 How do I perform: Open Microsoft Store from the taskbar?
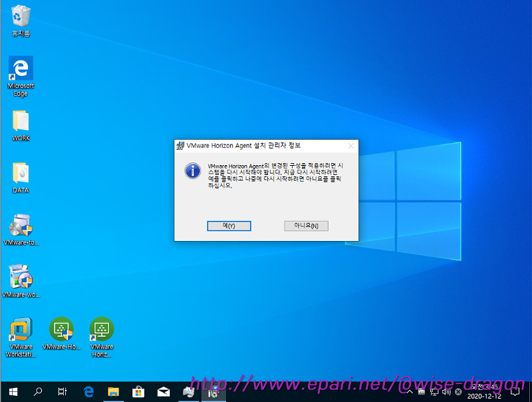point(138,392)
